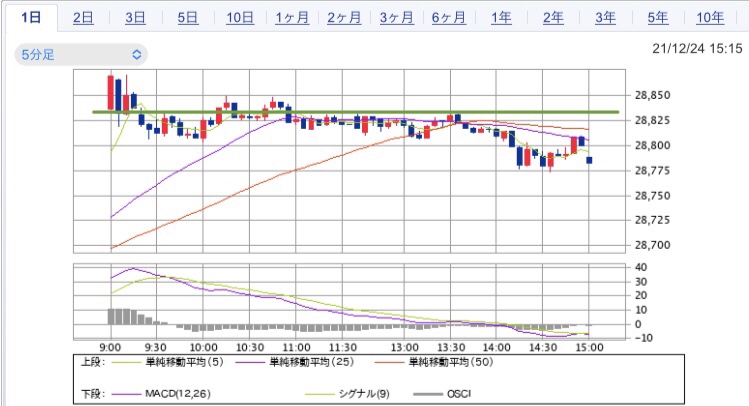Click the 14:30 time axis label
Image resolution: width=749 pixels, height=406 pixels.
tap(543, 347)
